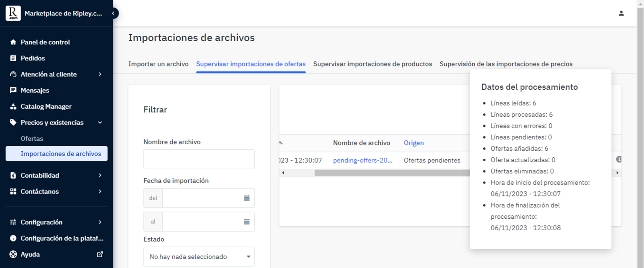Open the Mensajes menu item

(x=35, y=90)
